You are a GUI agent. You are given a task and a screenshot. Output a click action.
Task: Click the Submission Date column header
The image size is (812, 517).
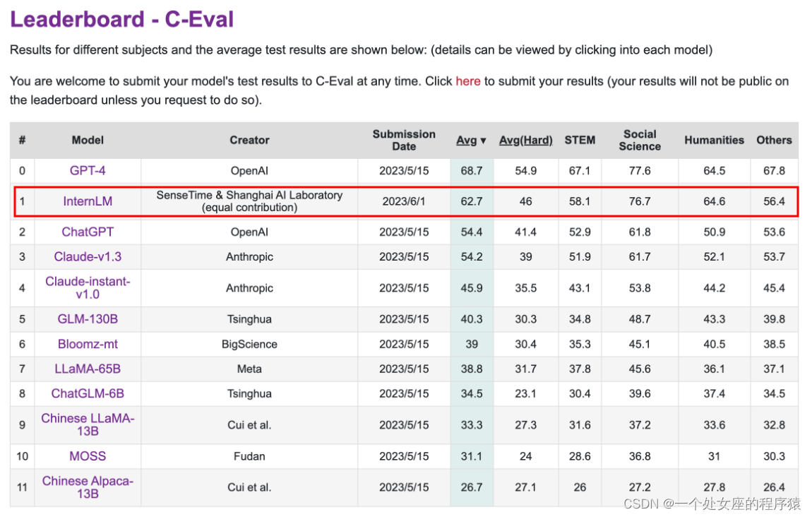404,140
